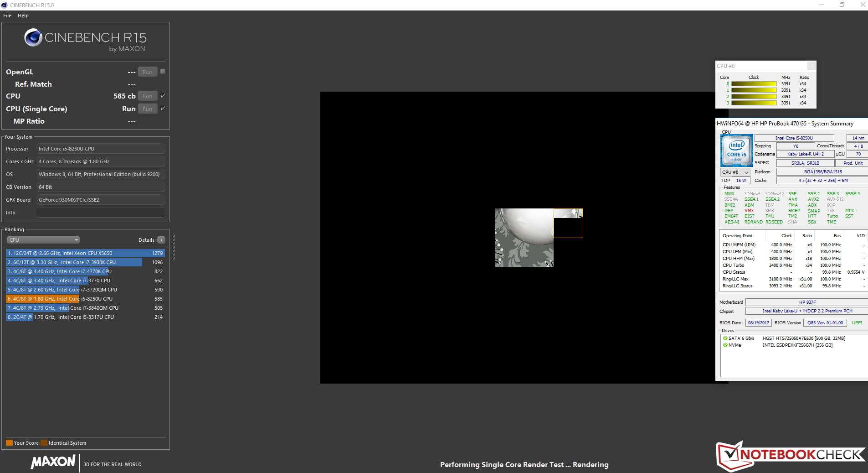Image resolution: width=868 pixels, height=473 pixels.
Task: Toggle the CPU test checkmark
Action: pos(163,96)
